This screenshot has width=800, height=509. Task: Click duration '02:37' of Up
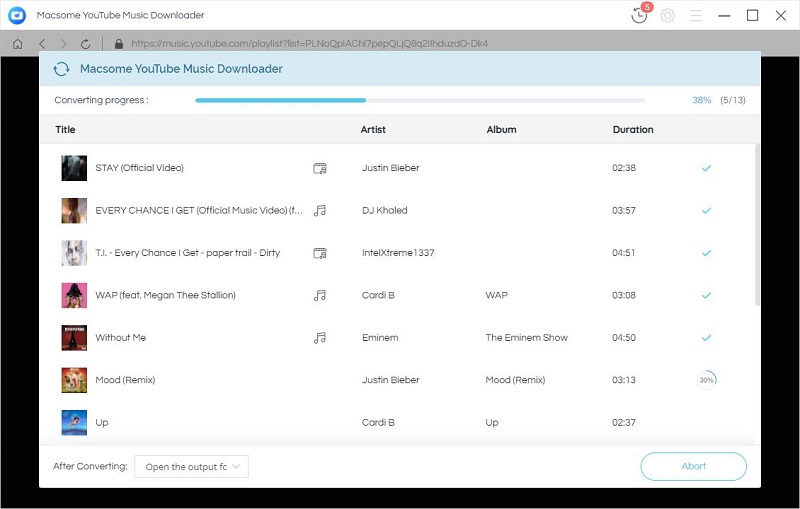[x=623, y=422]
